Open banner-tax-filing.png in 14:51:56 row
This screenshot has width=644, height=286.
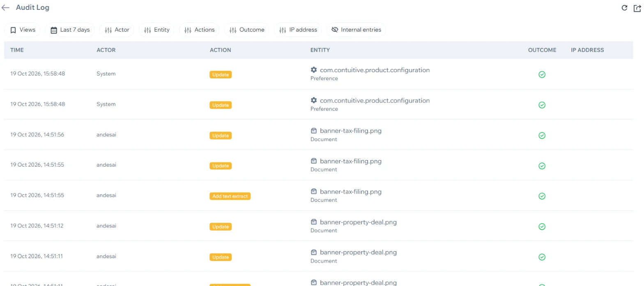(x=351, y=131)
